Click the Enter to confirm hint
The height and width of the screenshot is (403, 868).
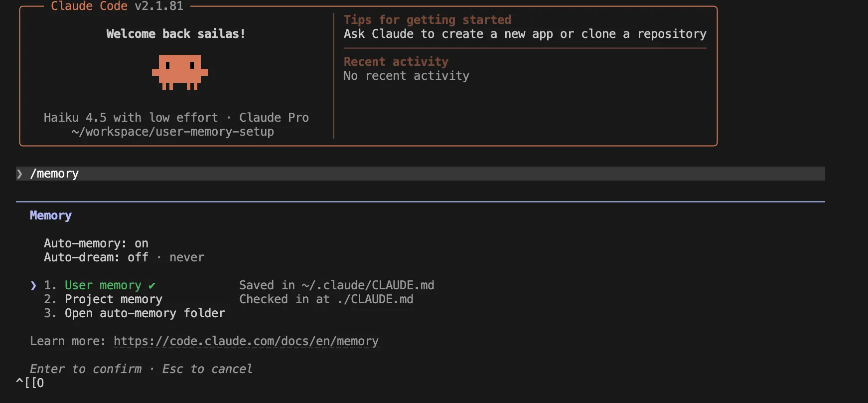(x=85, y=369)
